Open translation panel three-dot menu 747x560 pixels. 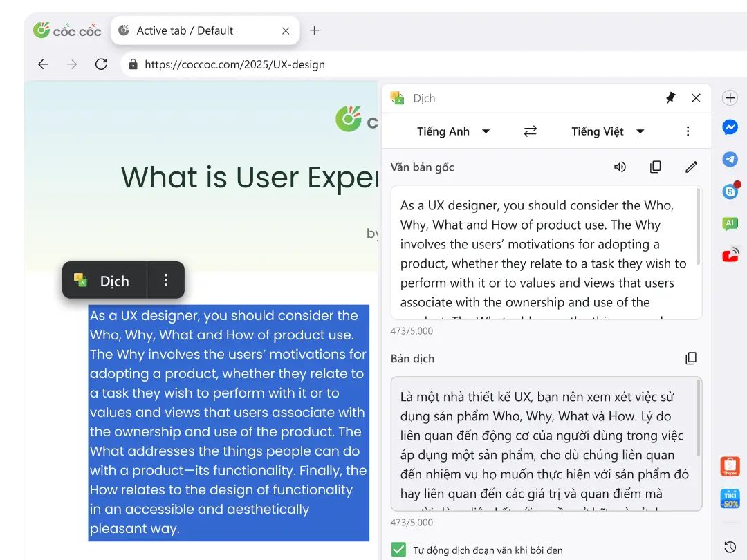688,131
